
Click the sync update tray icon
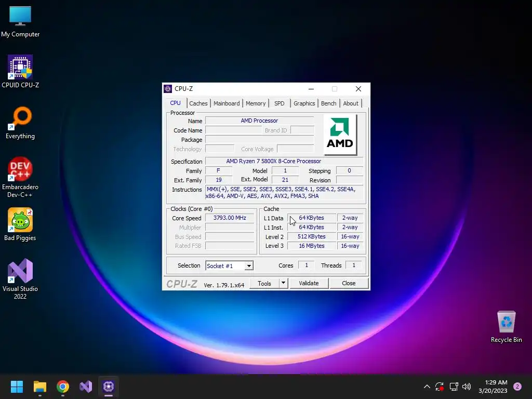[440, 387]
